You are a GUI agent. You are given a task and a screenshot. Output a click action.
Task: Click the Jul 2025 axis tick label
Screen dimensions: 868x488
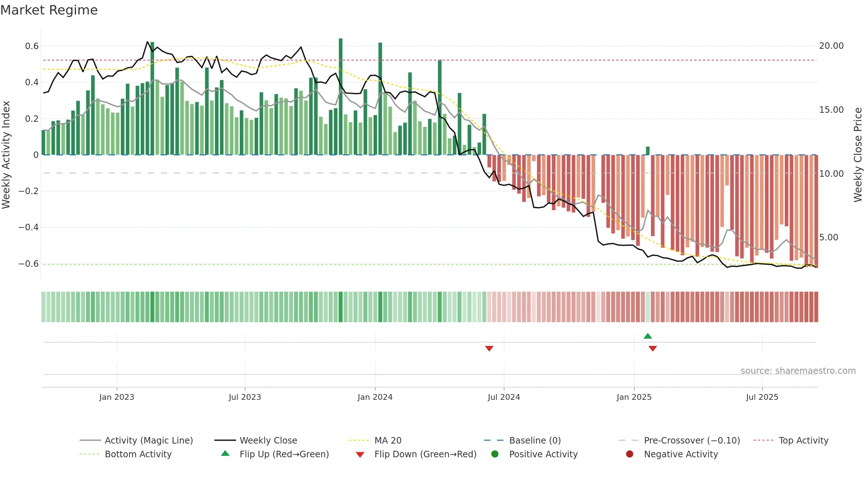click(762, 397)
